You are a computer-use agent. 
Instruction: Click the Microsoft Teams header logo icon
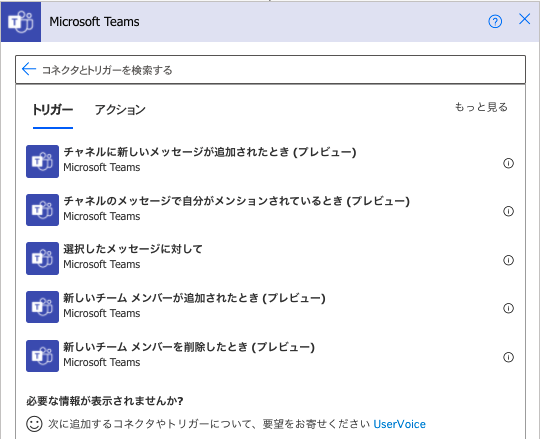21,22
